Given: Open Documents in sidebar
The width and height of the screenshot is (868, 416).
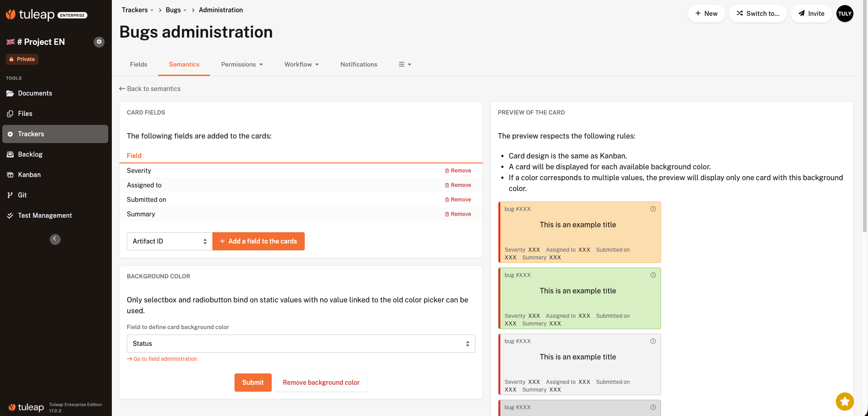Looking at the screenshot, I should pos(35,93).
